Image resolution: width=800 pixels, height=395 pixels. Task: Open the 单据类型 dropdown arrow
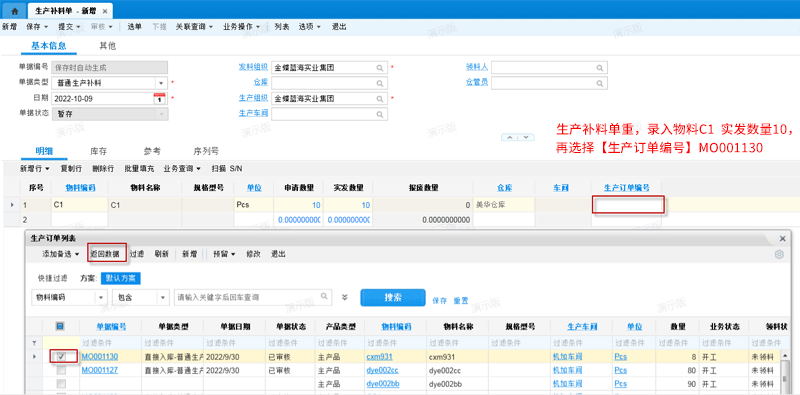161,83
